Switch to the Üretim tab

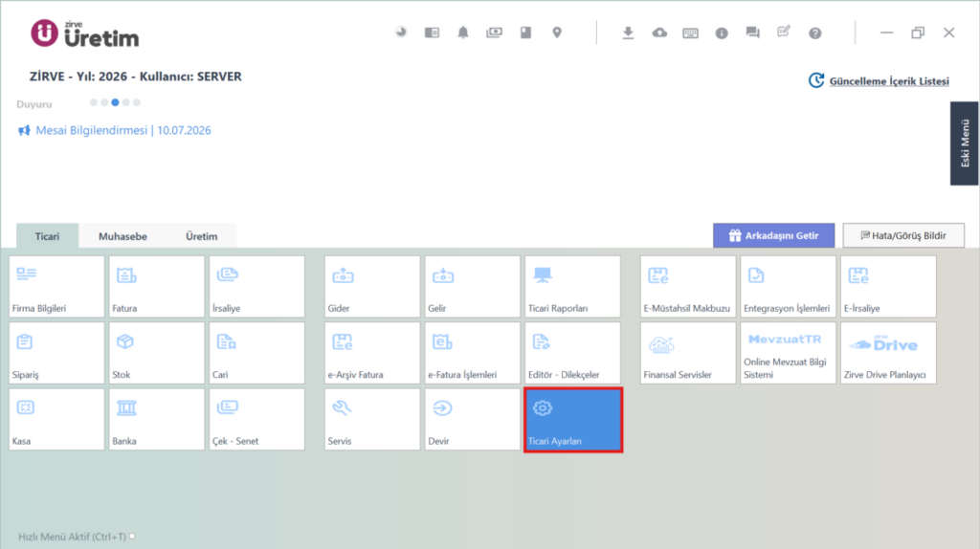pos(201,236)
